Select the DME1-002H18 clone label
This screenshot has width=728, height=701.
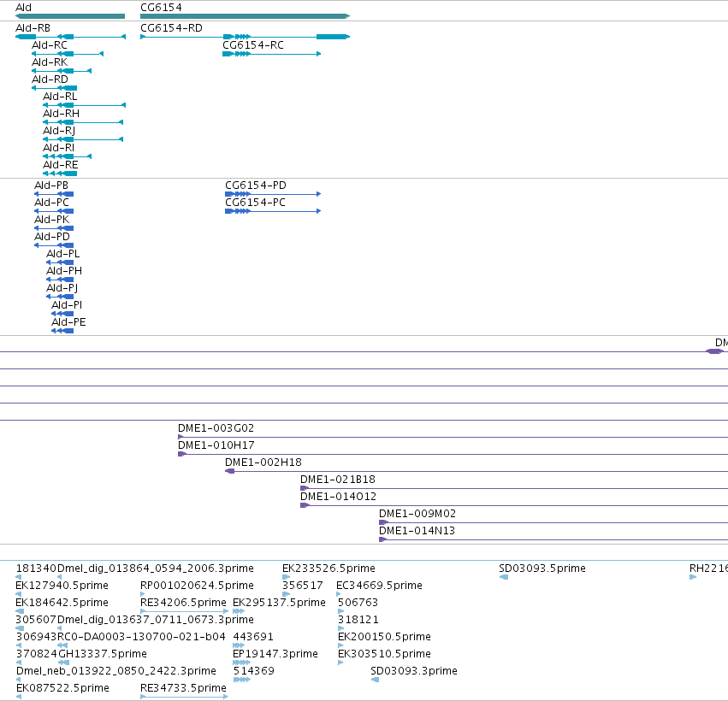(263, 462)
